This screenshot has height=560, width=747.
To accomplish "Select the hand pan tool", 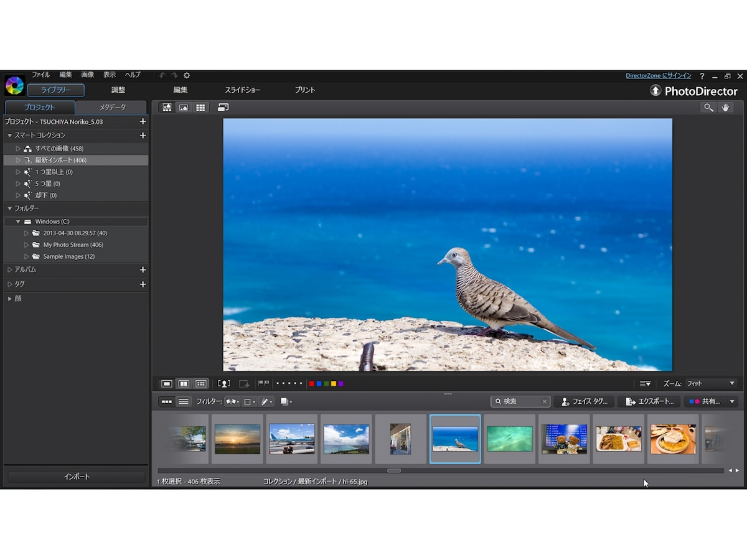I will (725, 108).
